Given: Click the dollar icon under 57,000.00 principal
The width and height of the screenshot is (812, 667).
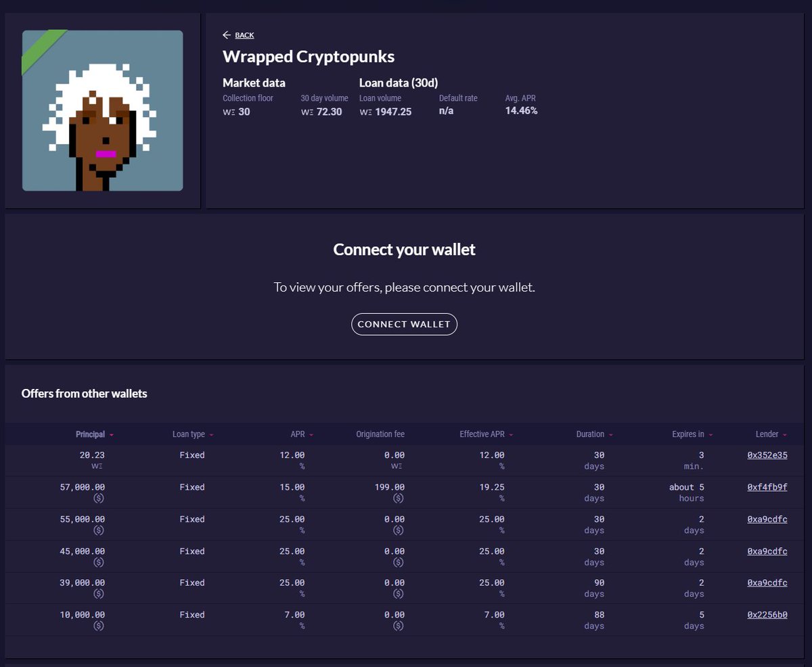Looking at the screenshot, I should (x=99, y=499).
